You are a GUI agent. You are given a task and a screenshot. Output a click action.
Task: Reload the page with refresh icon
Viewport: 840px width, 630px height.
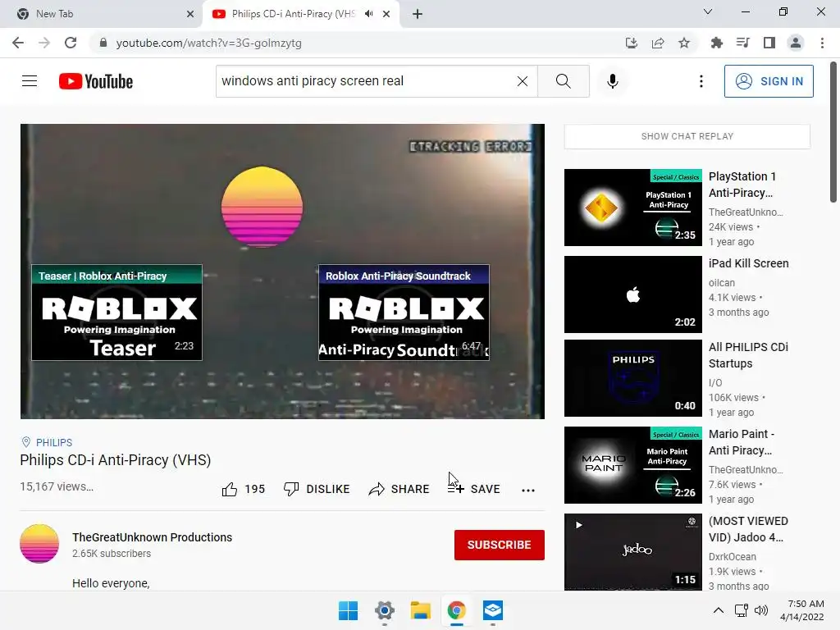tap(71, 43)
